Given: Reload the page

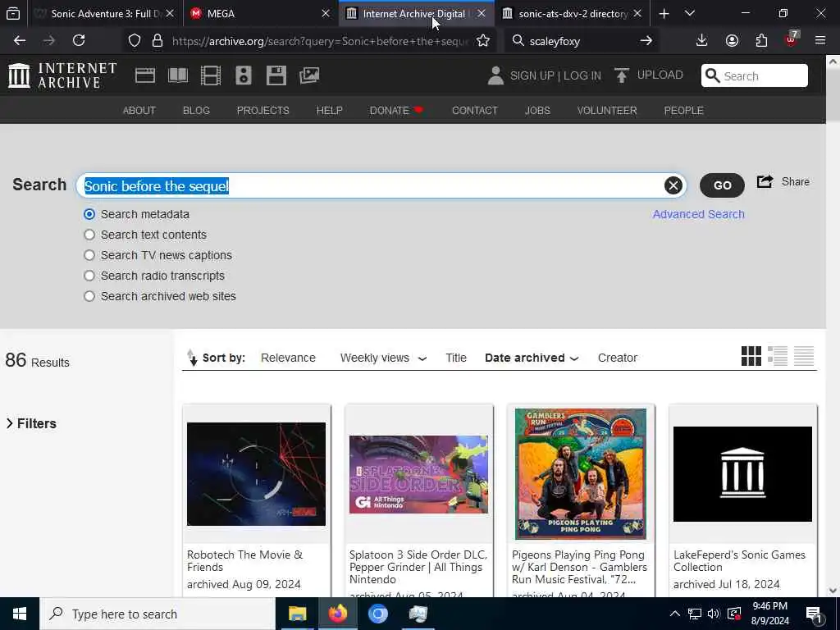Looking at the screenshot, I should (79, 41).
